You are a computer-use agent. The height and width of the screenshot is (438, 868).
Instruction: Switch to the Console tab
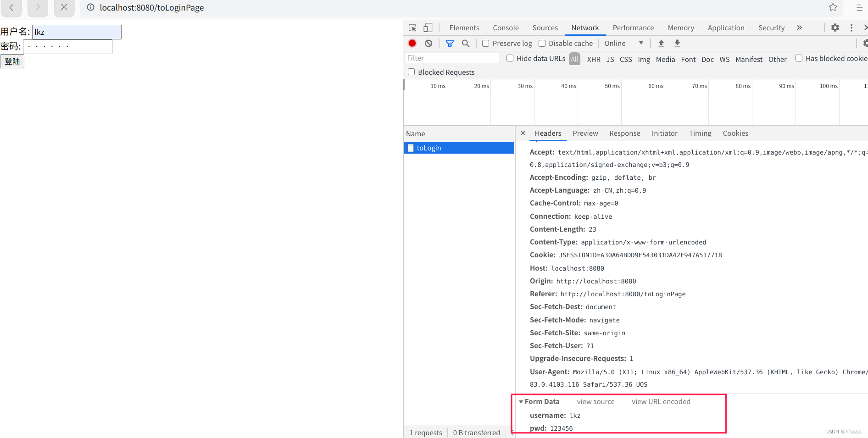click(506, 28)
